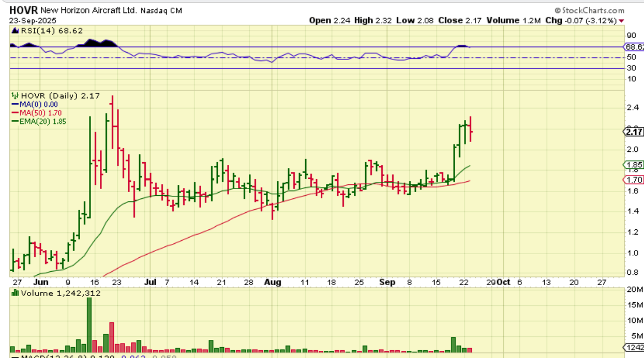Click the last red price bar on September 23
The height and width of the screenshot is (358, 644).
click(x=470, y=129)
